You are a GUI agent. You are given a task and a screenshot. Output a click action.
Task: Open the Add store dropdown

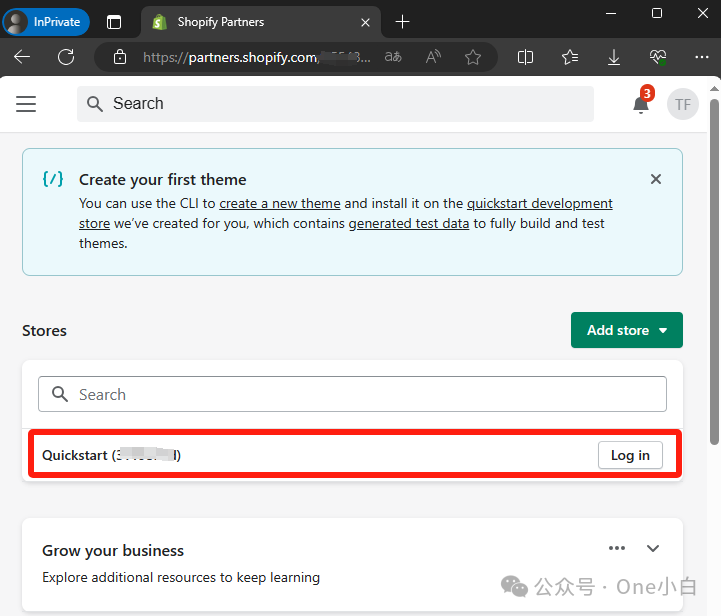(627, 330)
